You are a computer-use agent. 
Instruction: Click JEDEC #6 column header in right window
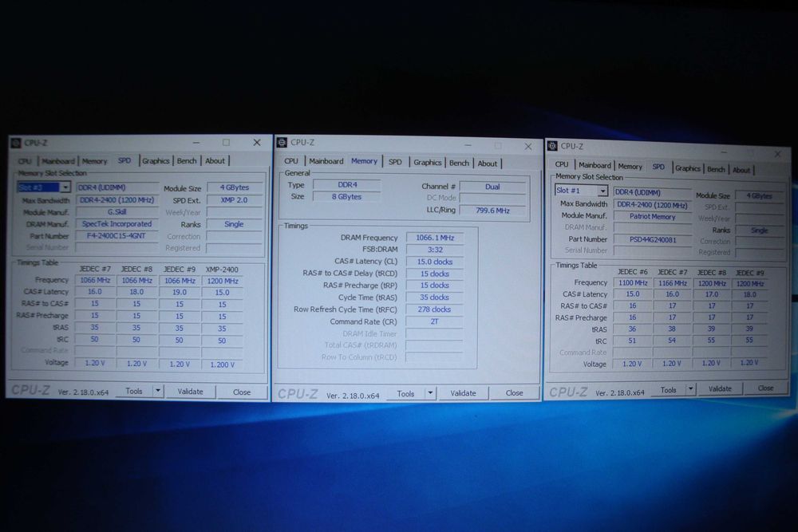(633, 272)
